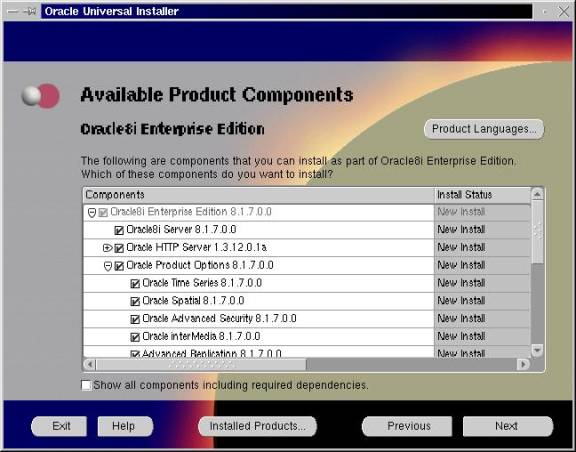The image size is (576, 452).
Task: Click the Next button
Action: 508,426
